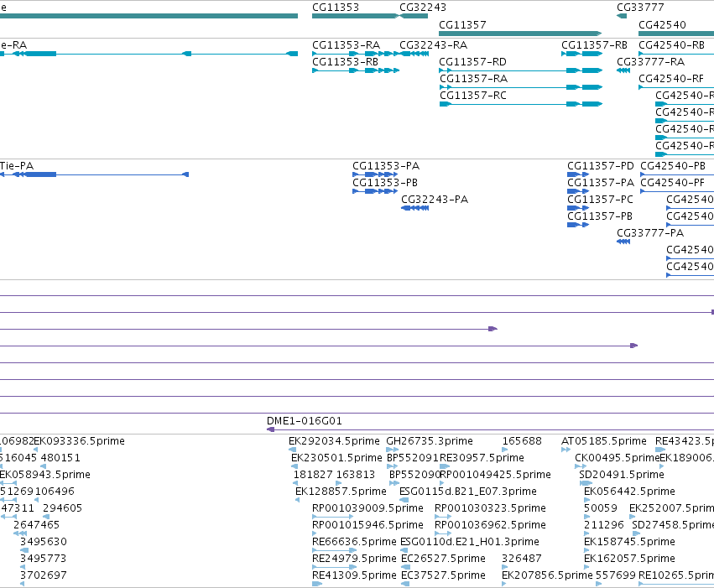The image size is (714, 588).
Task: Select the CG33777 gene label
Action: tap(640, 8)
